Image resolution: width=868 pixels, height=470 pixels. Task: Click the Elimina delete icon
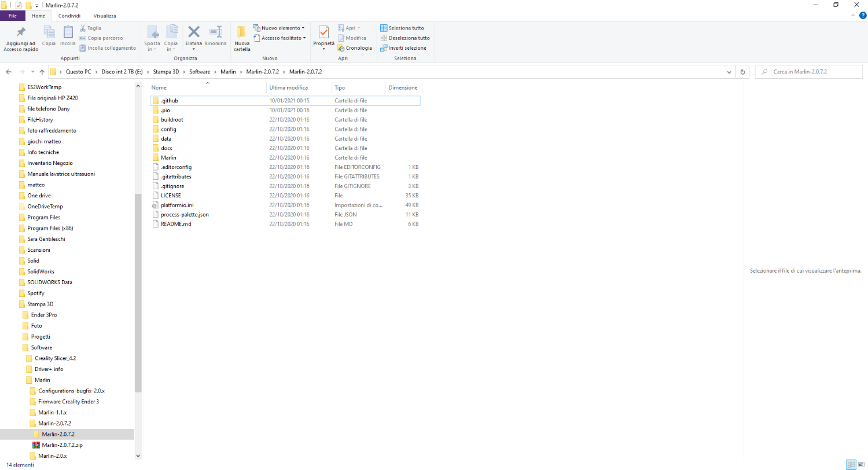(x=193, y=32)
